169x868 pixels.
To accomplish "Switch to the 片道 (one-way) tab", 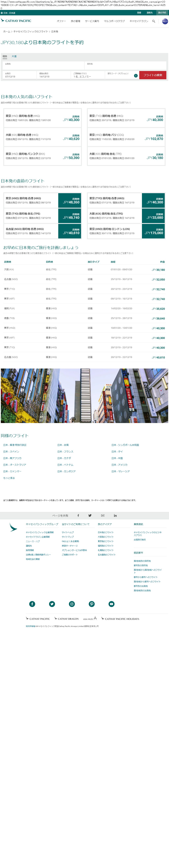I will coord(14,56).
